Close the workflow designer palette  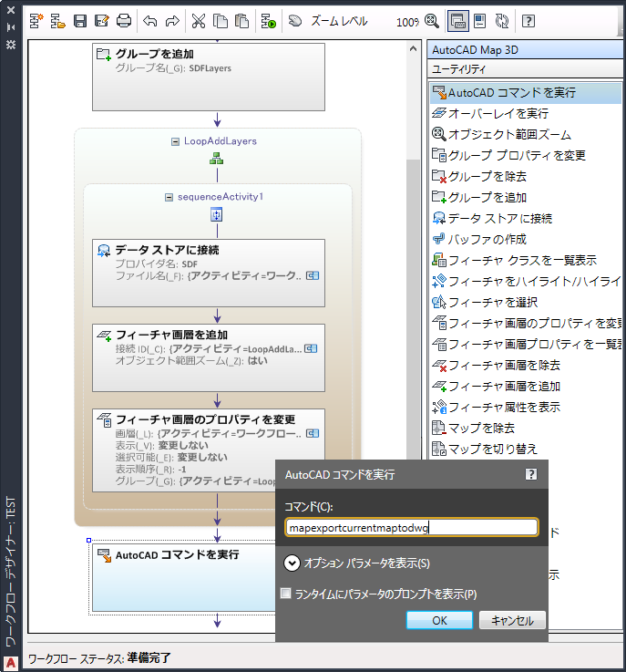coord(11,10)
